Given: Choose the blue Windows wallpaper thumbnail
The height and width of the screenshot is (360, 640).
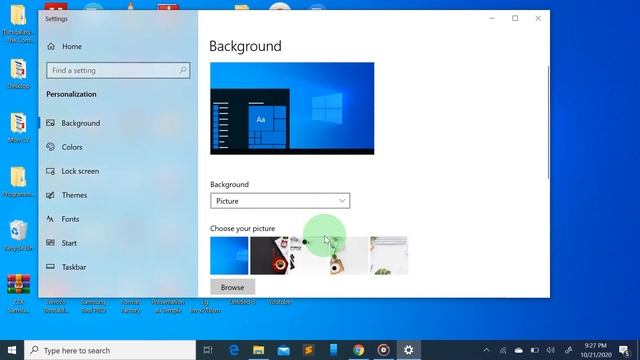Looking at the screenshot, I should pos(229,256).
